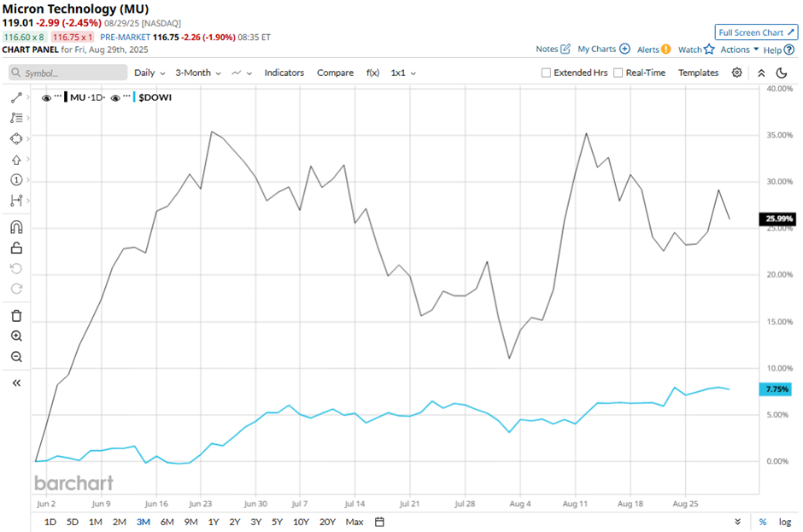803x532 pixels.
Task: Open the Indicators menu
Action: (x=284, y=73)
